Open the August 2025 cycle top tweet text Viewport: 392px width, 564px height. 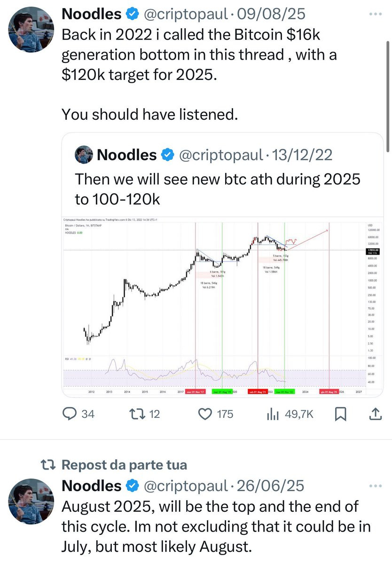[216, 526]
